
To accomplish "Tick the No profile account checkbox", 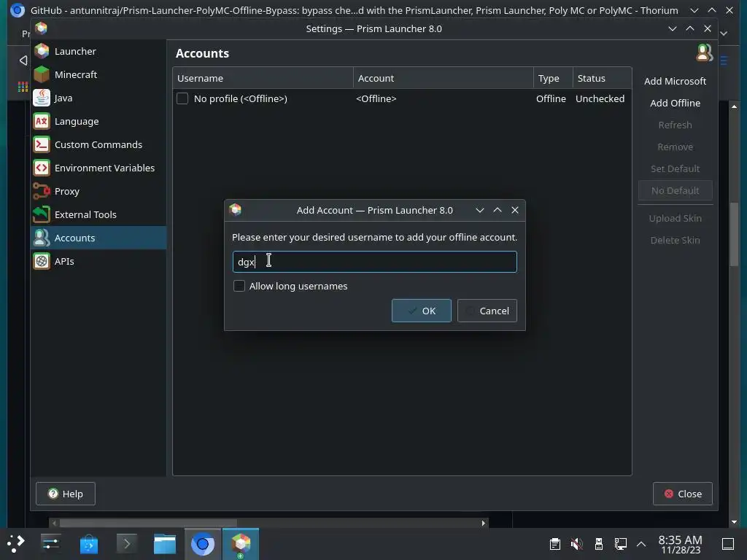I will point(182,98).
